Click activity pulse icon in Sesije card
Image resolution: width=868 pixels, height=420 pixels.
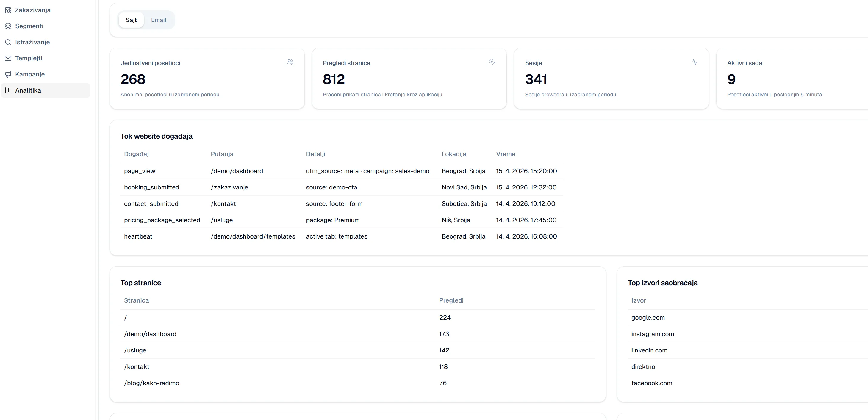coord(694,62)
